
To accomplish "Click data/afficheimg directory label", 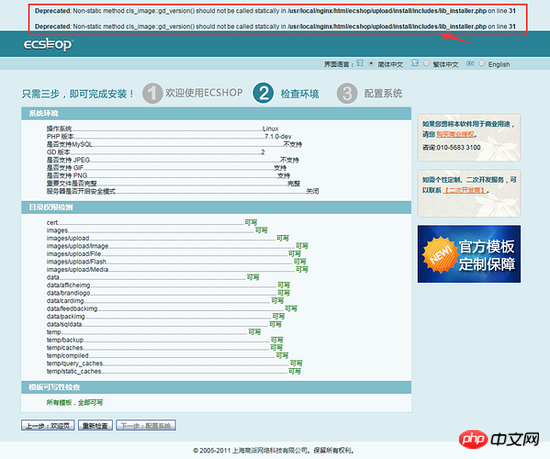I will 68,285.
